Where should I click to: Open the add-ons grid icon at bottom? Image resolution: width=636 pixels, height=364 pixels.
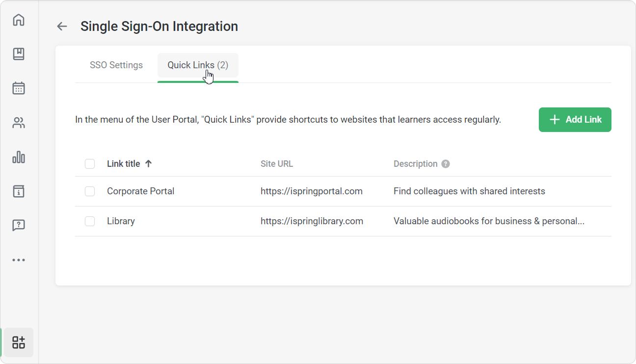coord(19,342)
